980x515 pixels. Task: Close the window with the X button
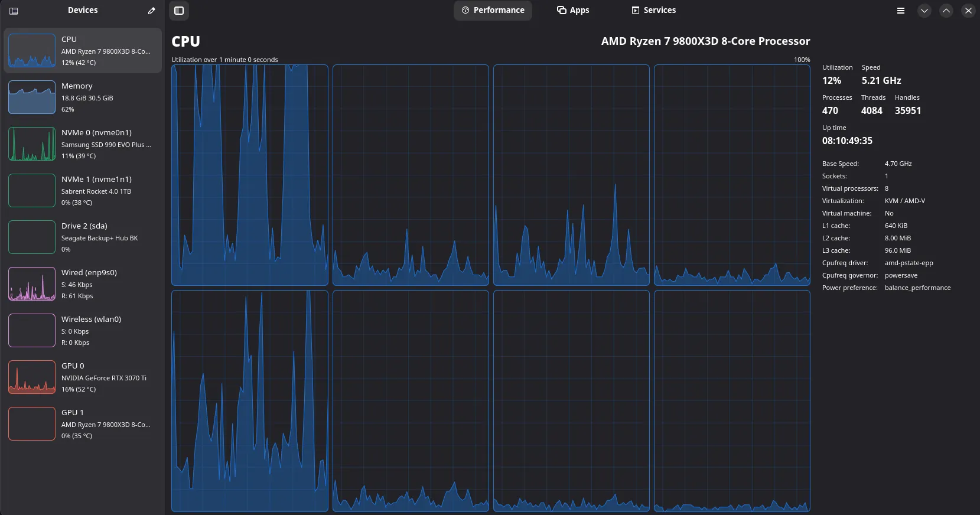(x=968, y=11)
